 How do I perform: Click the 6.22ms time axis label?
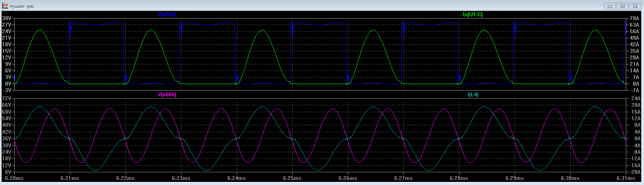125,178
